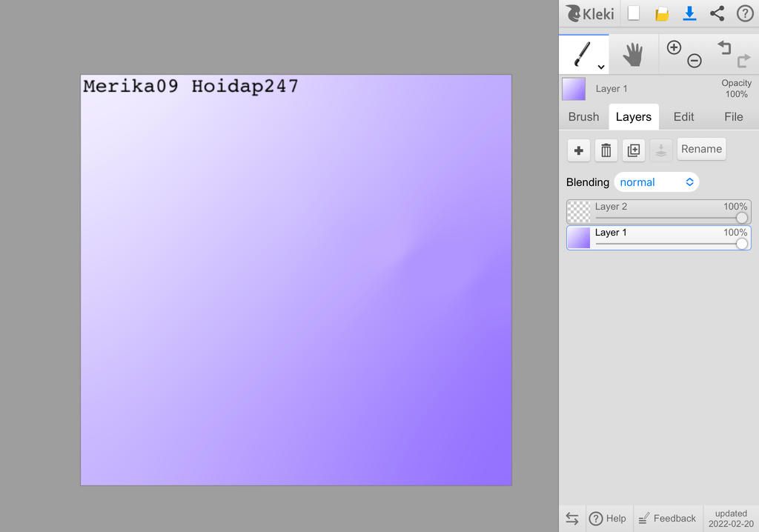Click the Opacity 100% label
This screenshot has height=532, width=759.
pyautogui.click(x=736, y=89)
